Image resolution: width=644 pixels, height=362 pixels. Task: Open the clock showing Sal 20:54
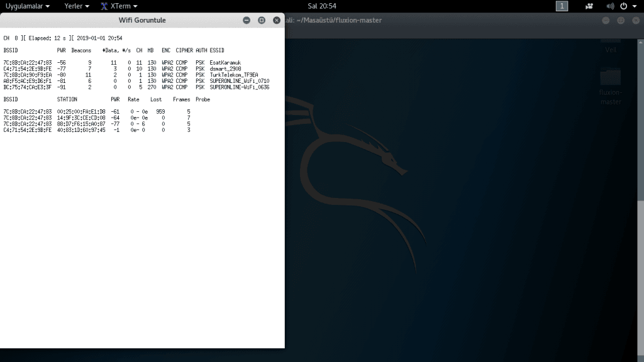[x=322, y=6]
